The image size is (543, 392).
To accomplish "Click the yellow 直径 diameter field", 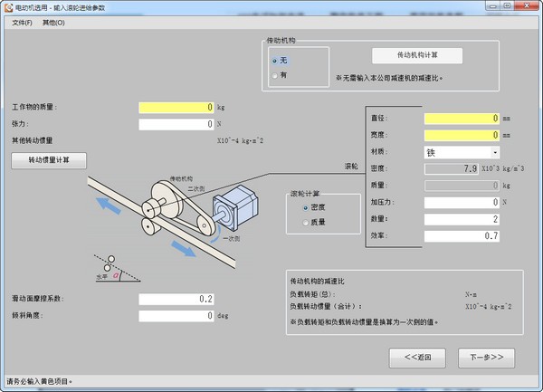I will pyautogui.click(x=462, y=119).
